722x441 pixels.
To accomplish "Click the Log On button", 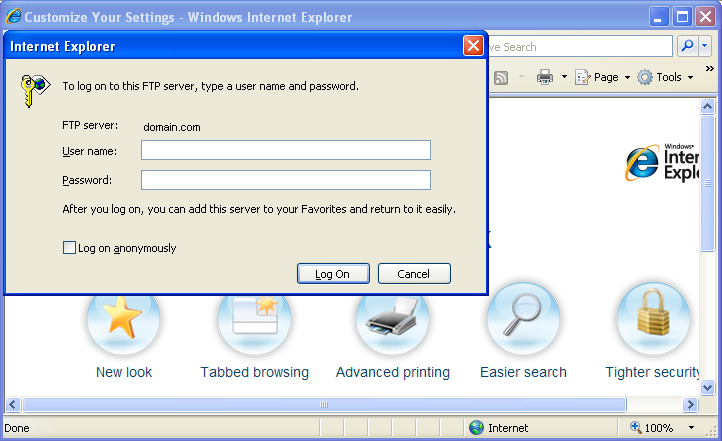I will click(333, 274).
